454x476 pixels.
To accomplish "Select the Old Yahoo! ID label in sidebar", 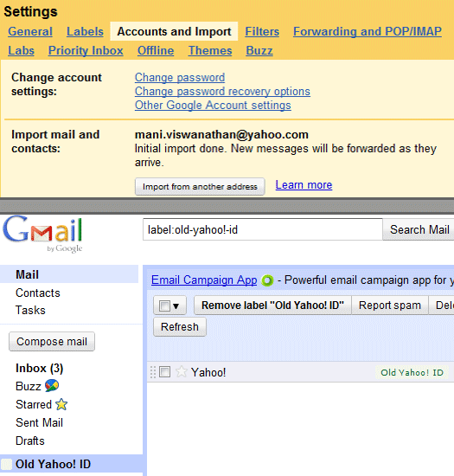I will 72,464.
